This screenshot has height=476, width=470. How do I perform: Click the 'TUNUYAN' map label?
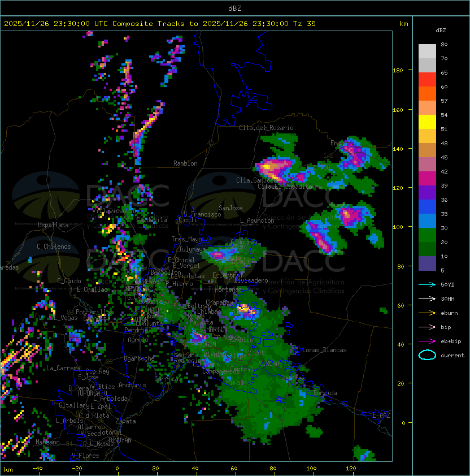(120, 440)
